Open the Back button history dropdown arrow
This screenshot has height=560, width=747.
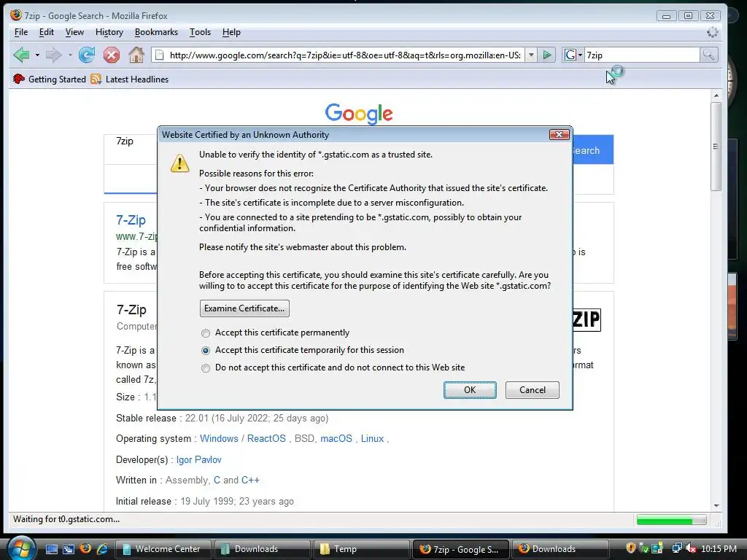pyautogui.click(x=37, y=55)
